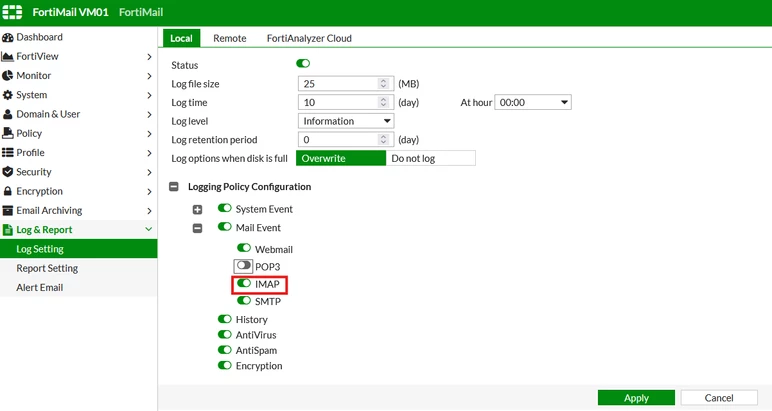Image resolution: width=772 pixels, height=411 pixels.
Task: Click the Log time field
Action: 346,102
